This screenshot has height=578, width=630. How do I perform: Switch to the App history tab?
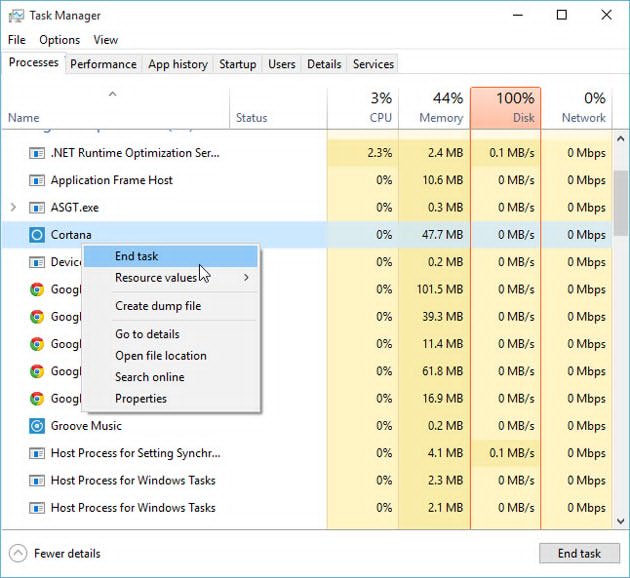coord(178,64)
